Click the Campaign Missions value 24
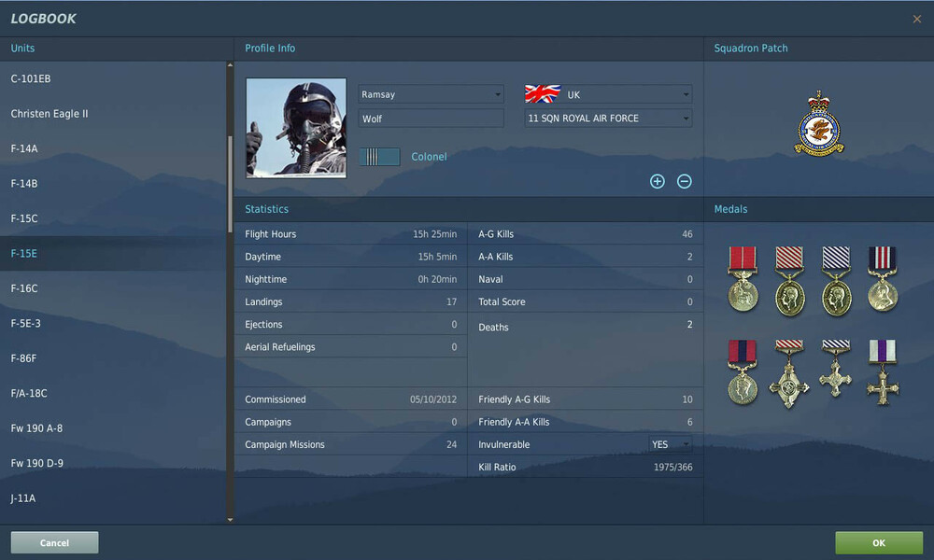The image size is (934, 560). (x=451, y=444)
